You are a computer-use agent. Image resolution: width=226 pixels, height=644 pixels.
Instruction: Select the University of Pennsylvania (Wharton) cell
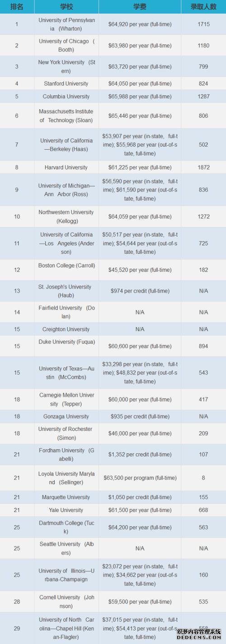tap(66, 24)
